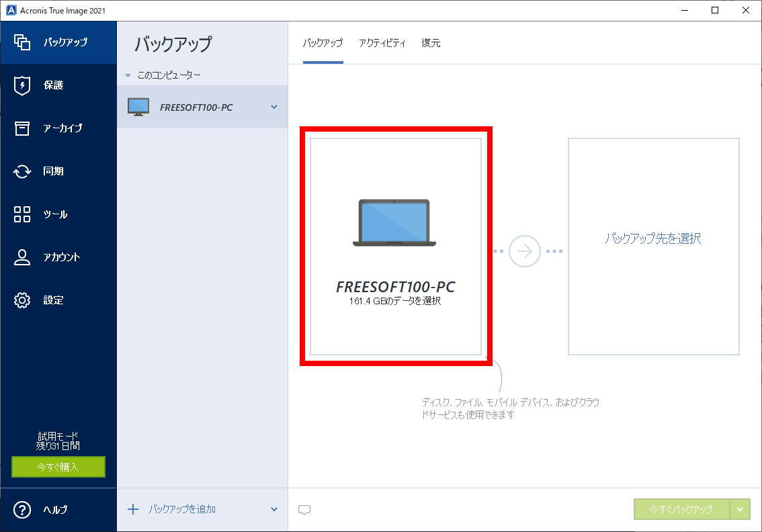Expand the FREESOFT100-PC backup dropdown
The height and width of the screenshot is (532, 762).
[273, 106]
